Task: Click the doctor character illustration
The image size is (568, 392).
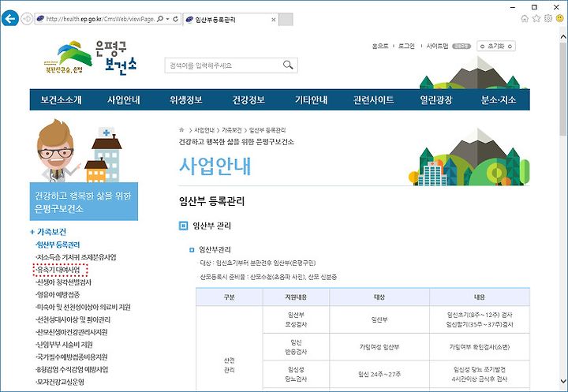Action: 58,151
